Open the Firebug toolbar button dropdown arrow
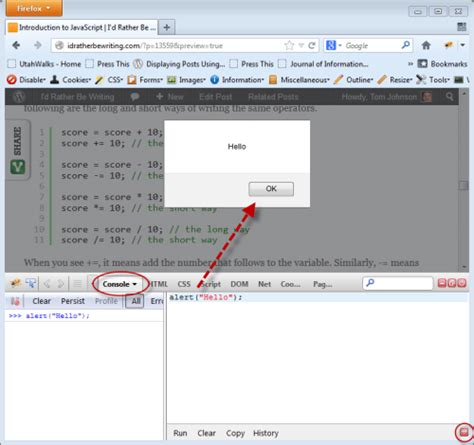The width and height of the screenshot is (474, 445). [x=463, y=45]
